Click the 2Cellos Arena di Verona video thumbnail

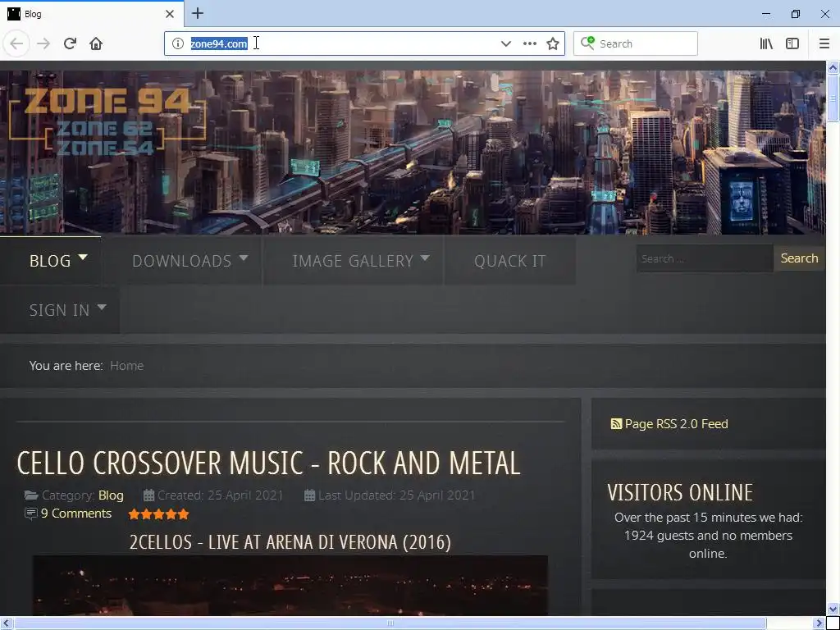coord(290,585)
